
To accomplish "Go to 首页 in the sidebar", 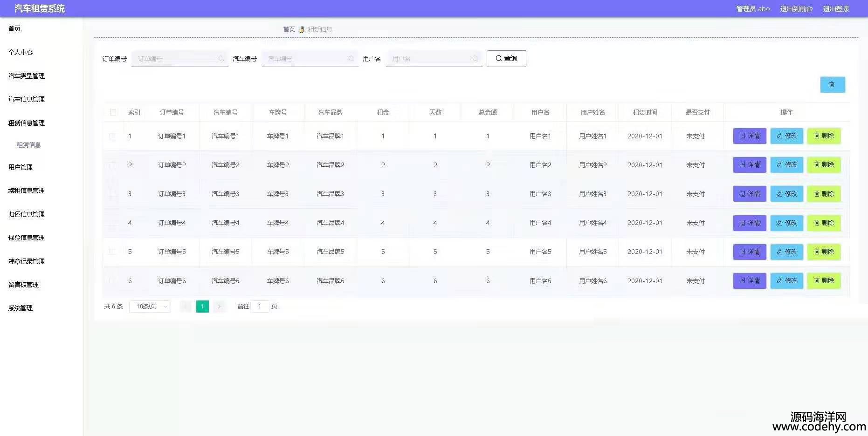I will click(14, 28).
